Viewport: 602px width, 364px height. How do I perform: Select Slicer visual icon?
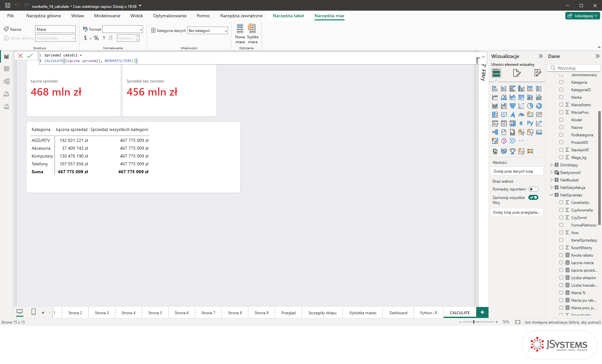coord(495,123)
